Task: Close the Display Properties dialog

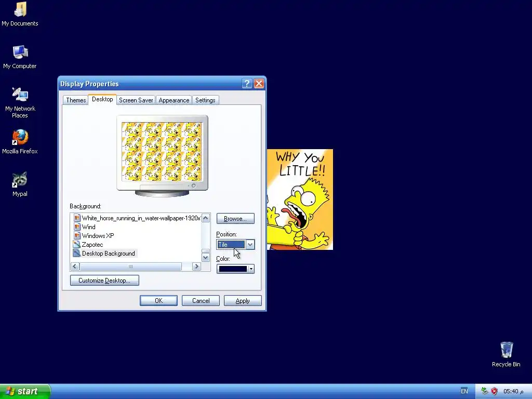Action: tap(259, 84)
